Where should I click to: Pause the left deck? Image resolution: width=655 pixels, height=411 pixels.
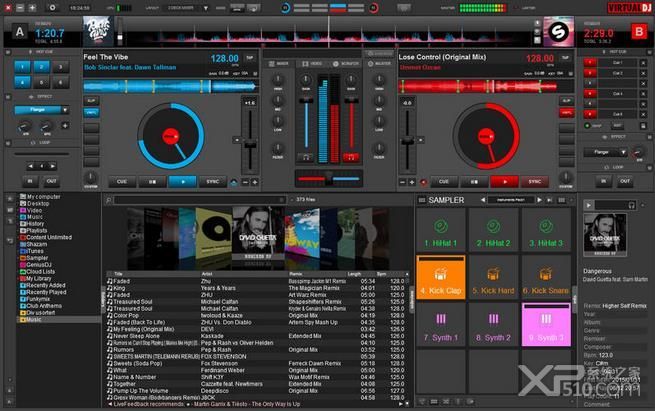tap(152, 182)
